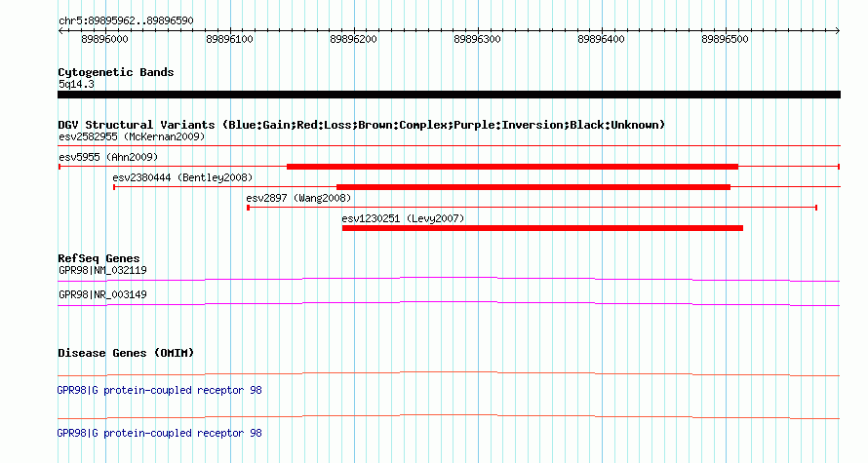868x463 pixels.
Task: Click the DGV Structural Variants track title
Action: click(362, 125)
